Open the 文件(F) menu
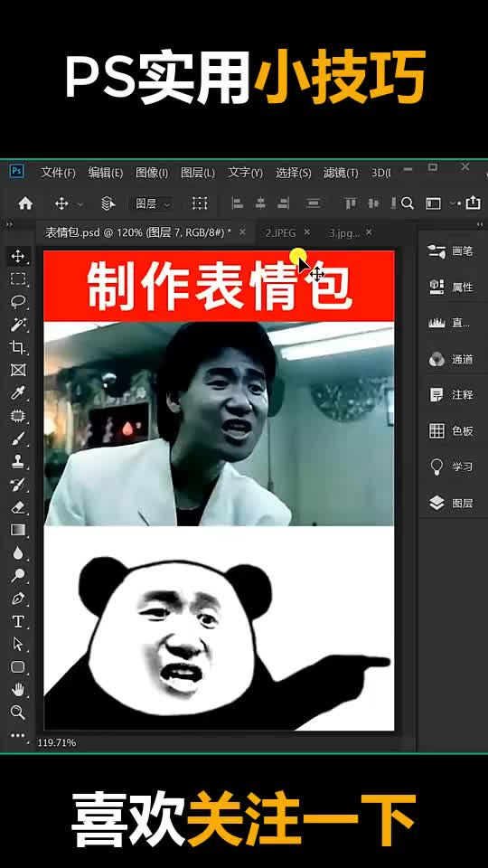Viewport: 488px width, 868px height. click(x=58, y=173)
